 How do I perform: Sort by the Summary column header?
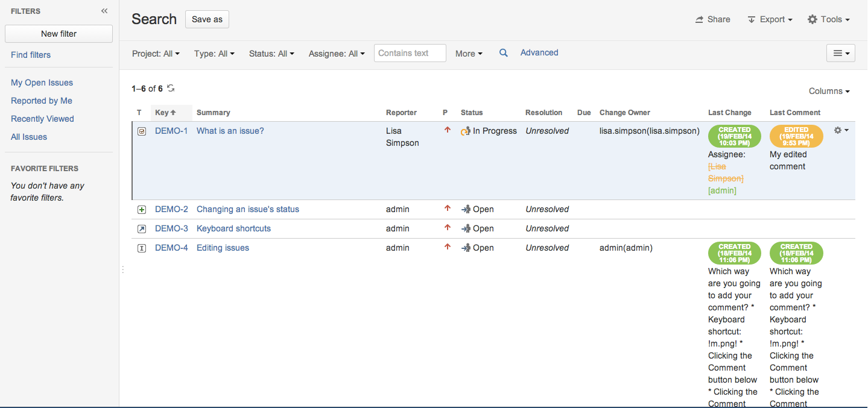214,113
